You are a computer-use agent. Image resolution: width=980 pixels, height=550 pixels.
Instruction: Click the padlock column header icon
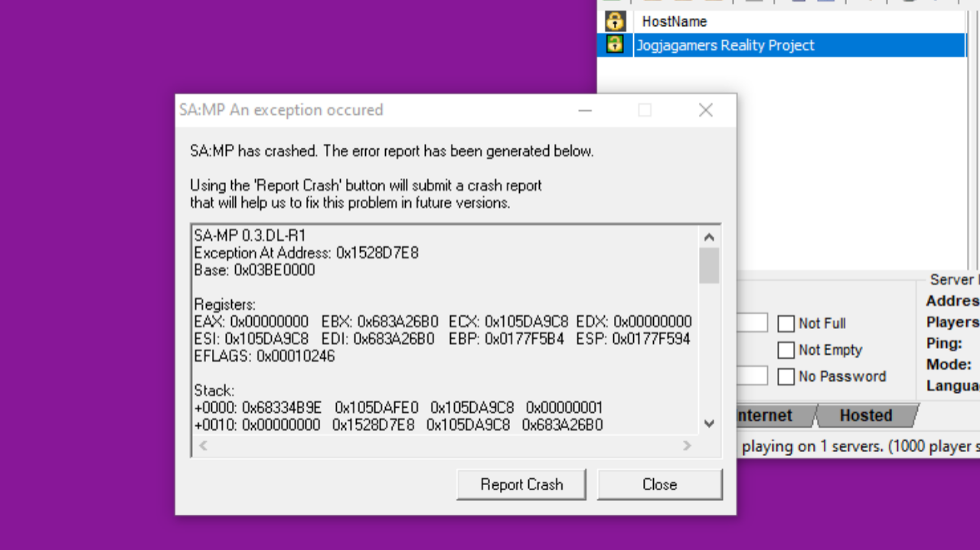coord(615,21)
